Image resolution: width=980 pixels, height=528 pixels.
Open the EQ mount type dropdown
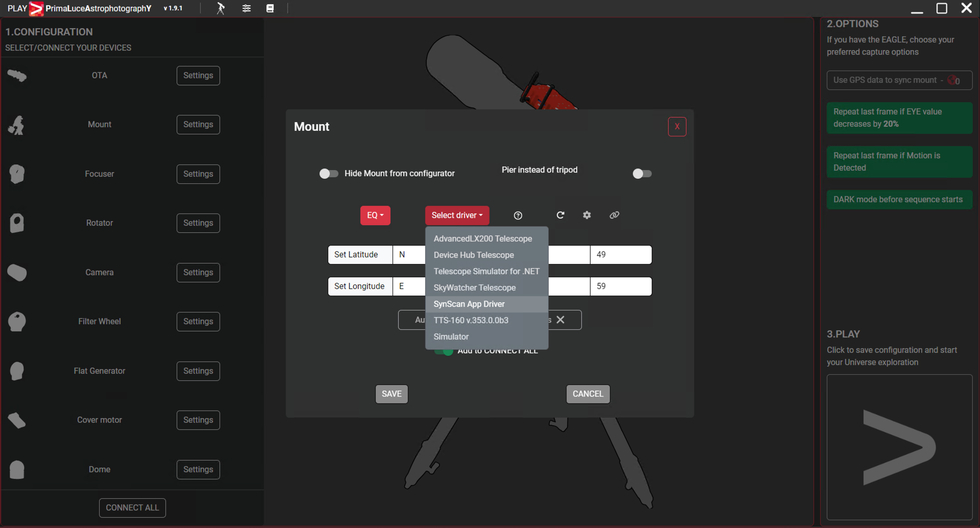coord(375,215)
